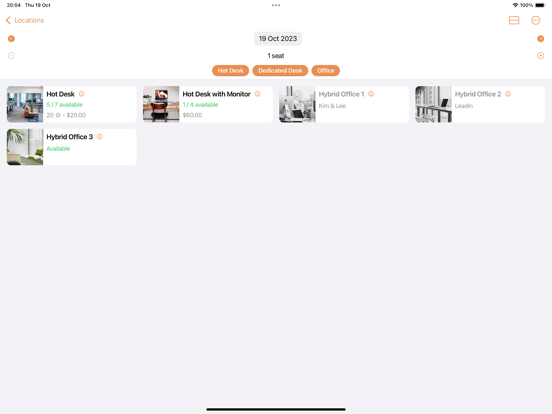
Task: Decrease the seat count minus icon
Action: click(11, 56)
